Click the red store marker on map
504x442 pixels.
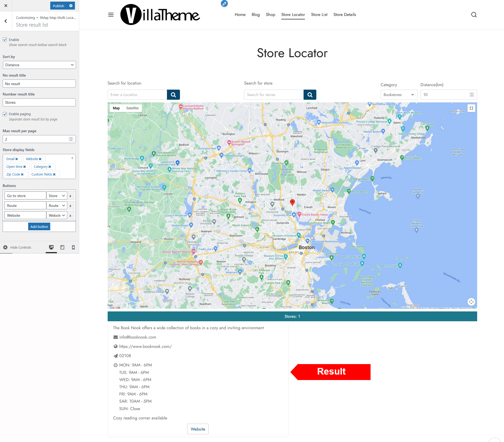coord(292,203)
